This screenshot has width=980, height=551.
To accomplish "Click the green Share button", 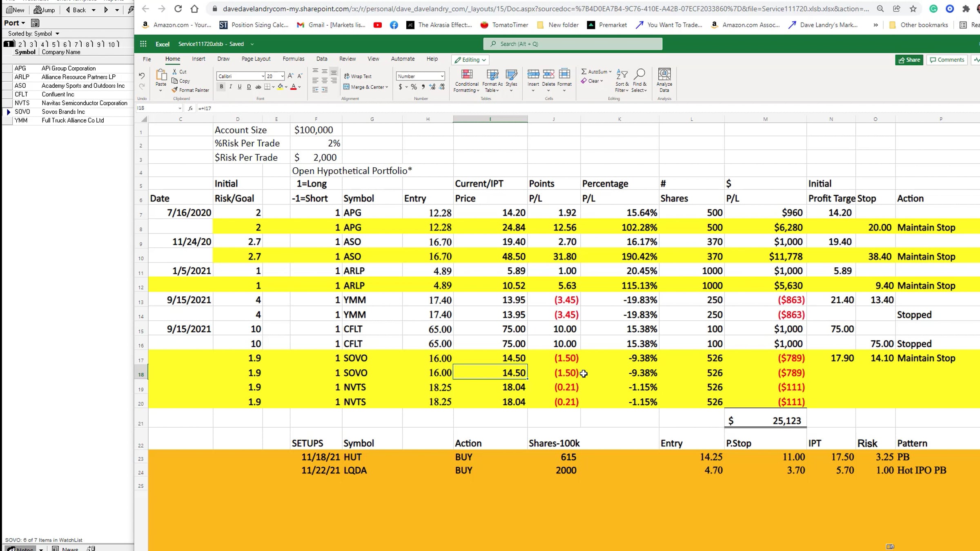I will click(909, 60).
